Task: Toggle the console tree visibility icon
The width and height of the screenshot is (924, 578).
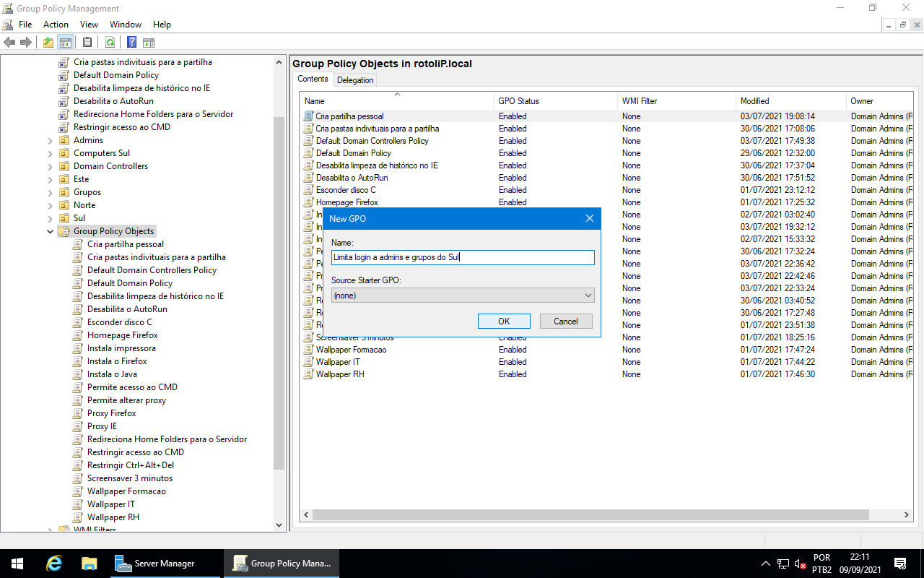Action: (65, 42)
